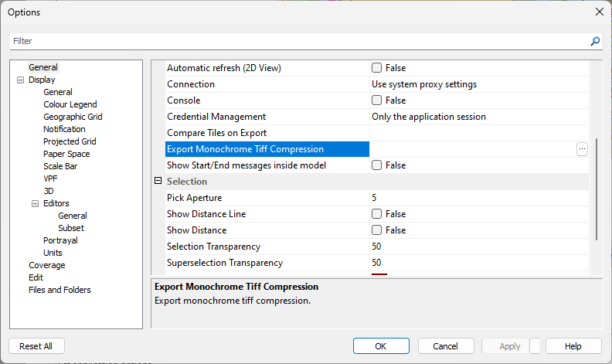The width and height of the screenshot is (612, 364).
Task: Collapse the Editors tree node
Action: [35, 203]
